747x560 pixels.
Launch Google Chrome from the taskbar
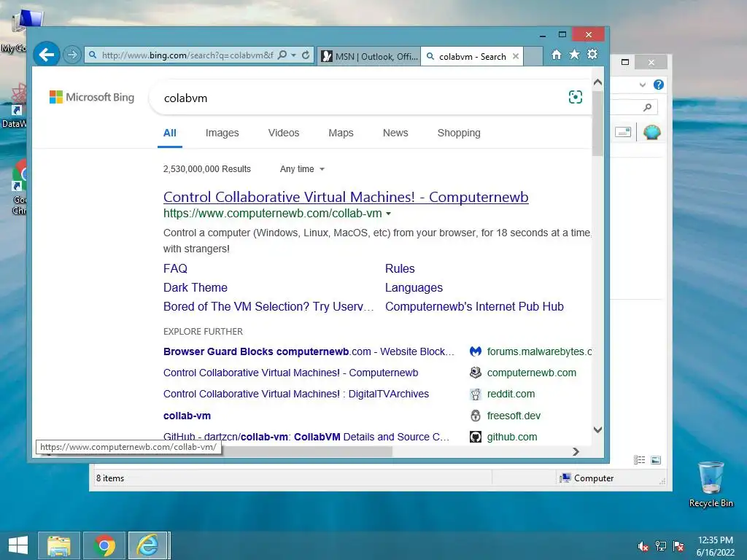(x=104, y=545)
